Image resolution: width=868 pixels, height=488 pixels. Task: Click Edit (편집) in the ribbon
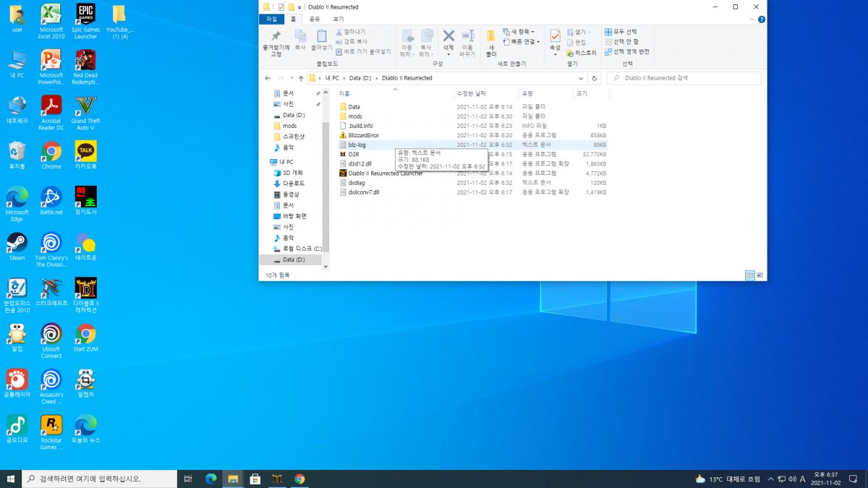click(576, 42)
